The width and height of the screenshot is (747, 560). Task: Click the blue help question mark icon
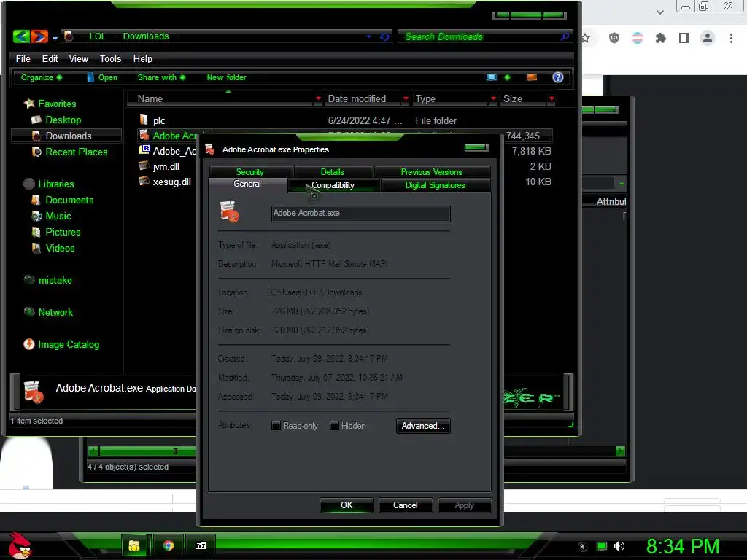pyautogui.click(x=558, y=77)
